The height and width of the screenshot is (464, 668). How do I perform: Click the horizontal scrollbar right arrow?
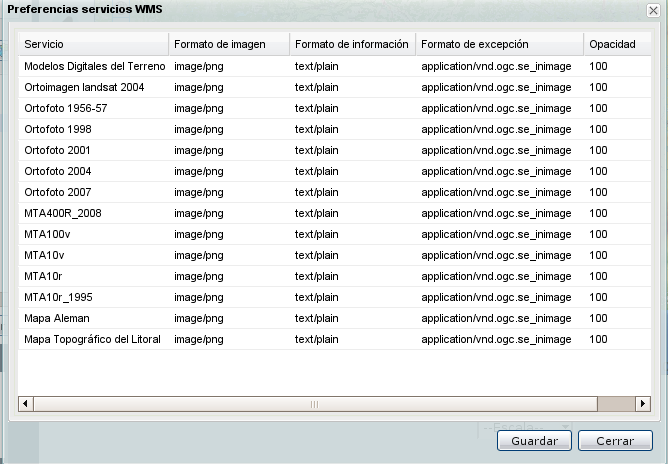pos(642,404)
